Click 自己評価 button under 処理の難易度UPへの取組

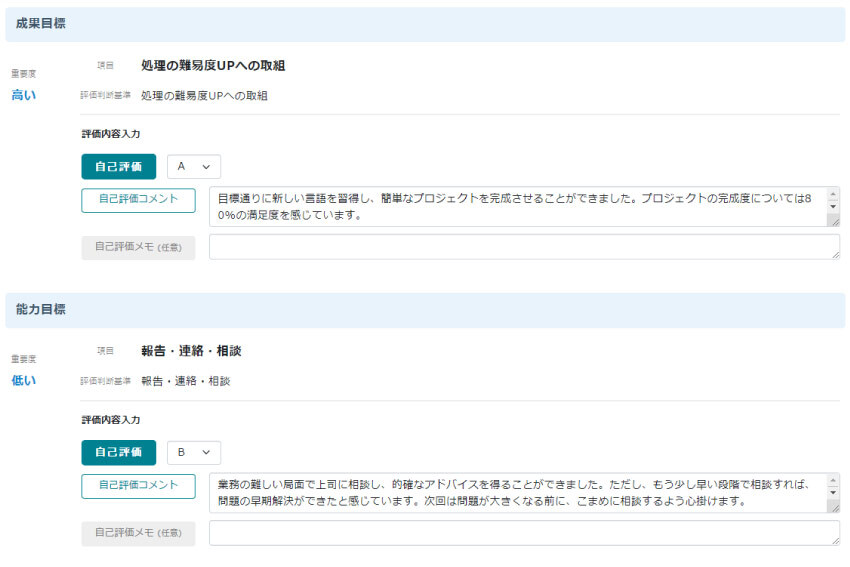119,166
